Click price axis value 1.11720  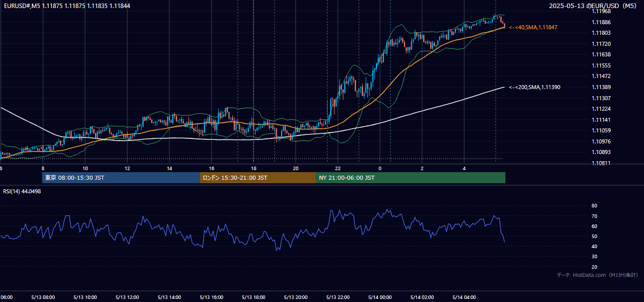(x=601, y=44)
